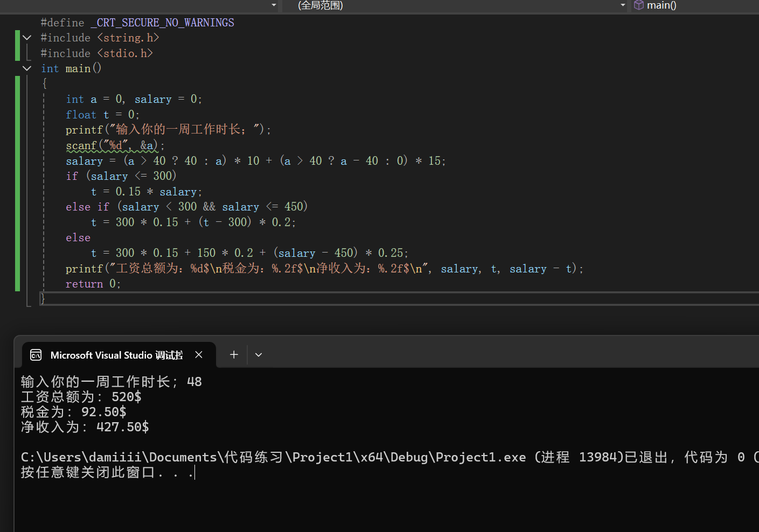The width and height of the screenshot is (759, 532).
Task: Click the Project1.exe exit path line
Action: [x=389, y=457]
